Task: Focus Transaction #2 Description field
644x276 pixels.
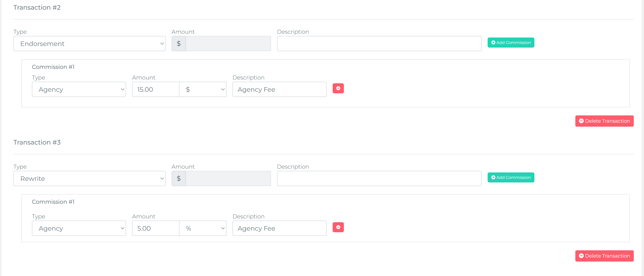Action: (379, 44)
